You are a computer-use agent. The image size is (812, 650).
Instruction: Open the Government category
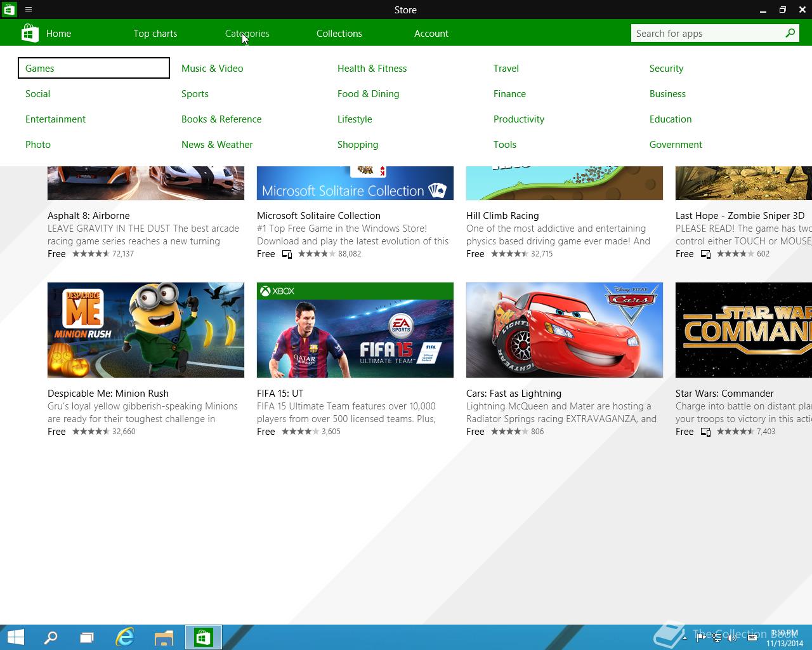click(x=676, y=145)
